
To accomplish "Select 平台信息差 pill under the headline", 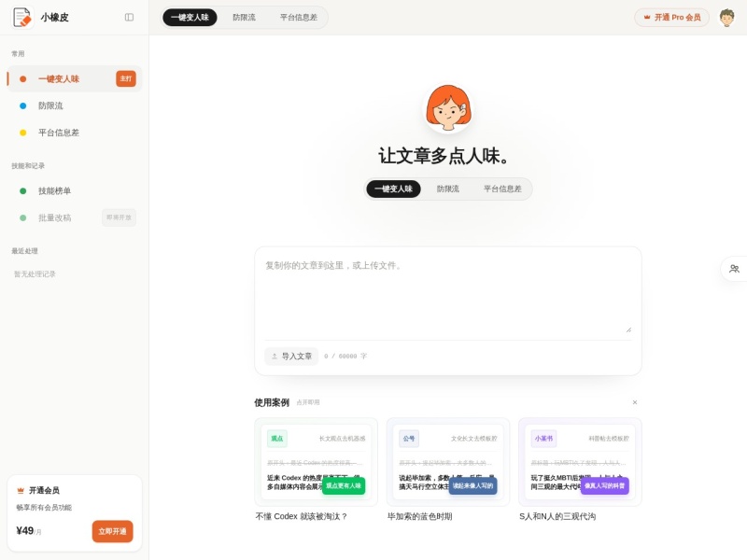I will (x=502, y=189).
